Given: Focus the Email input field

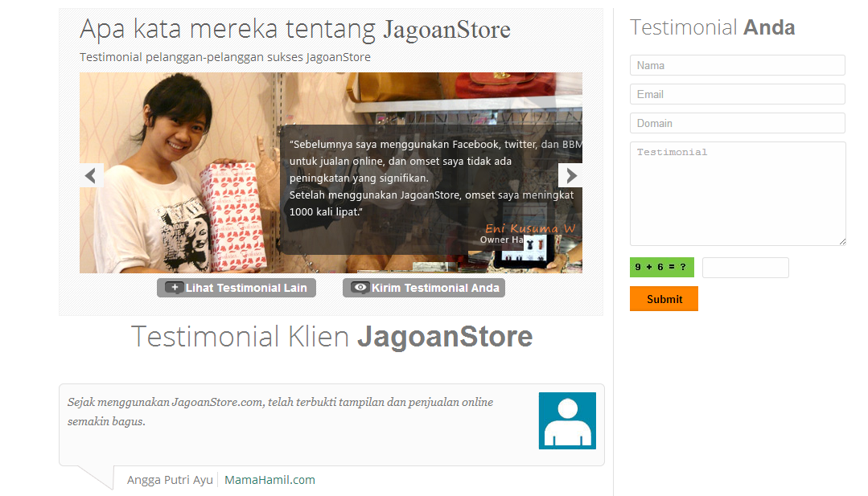Looking at the screenshot, I should 738,94.
